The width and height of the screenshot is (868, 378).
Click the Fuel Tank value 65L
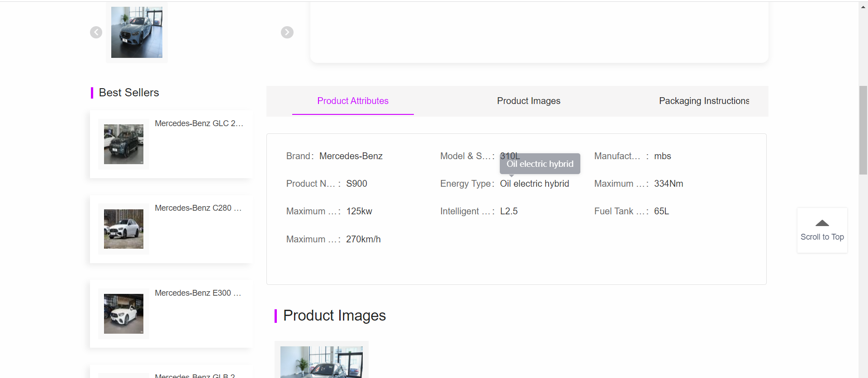pyautogui.click(x=661, y=211)
